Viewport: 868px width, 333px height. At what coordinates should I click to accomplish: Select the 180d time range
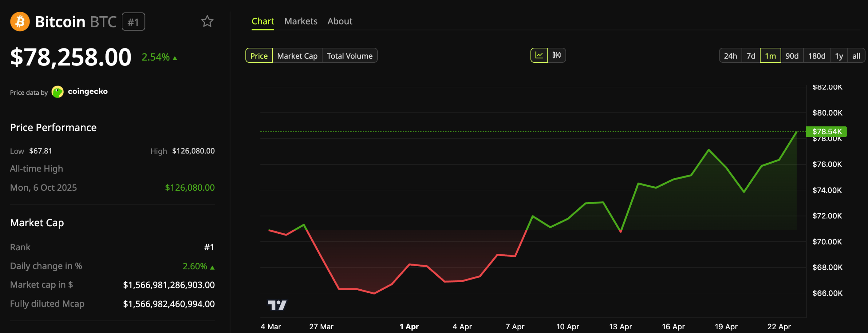coord(817,56)
